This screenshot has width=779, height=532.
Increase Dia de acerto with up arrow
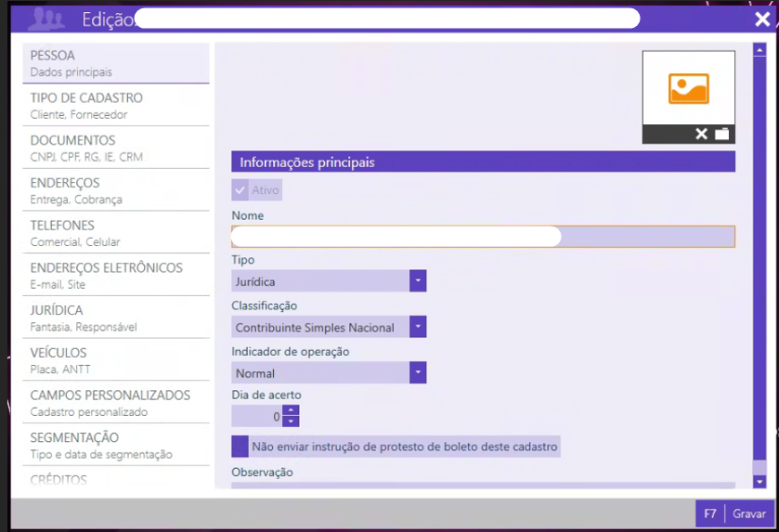coord(291,410)
